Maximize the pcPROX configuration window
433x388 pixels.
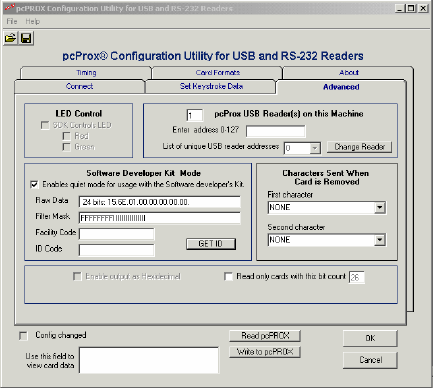(x=412, y=8)
